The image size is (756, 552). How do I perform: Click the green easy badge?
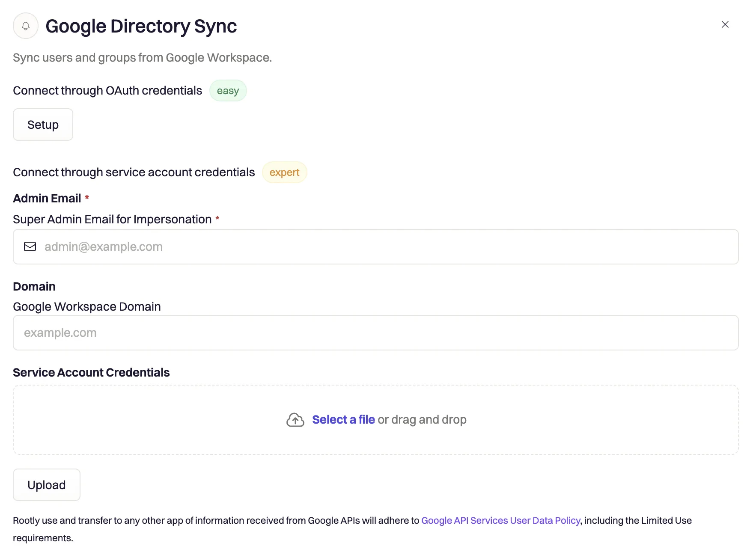pos(228,90)
